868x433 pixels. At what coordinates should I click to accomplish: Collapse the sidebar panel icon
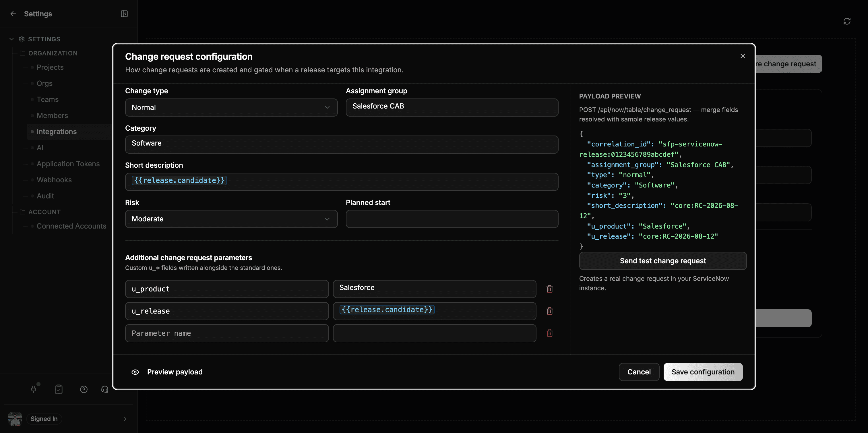point(124,14)
